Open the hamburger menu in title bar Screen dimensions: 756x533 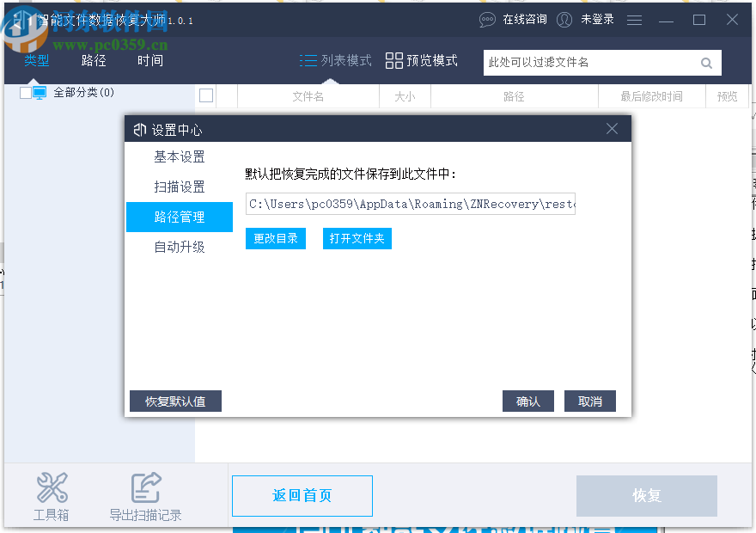634,20
